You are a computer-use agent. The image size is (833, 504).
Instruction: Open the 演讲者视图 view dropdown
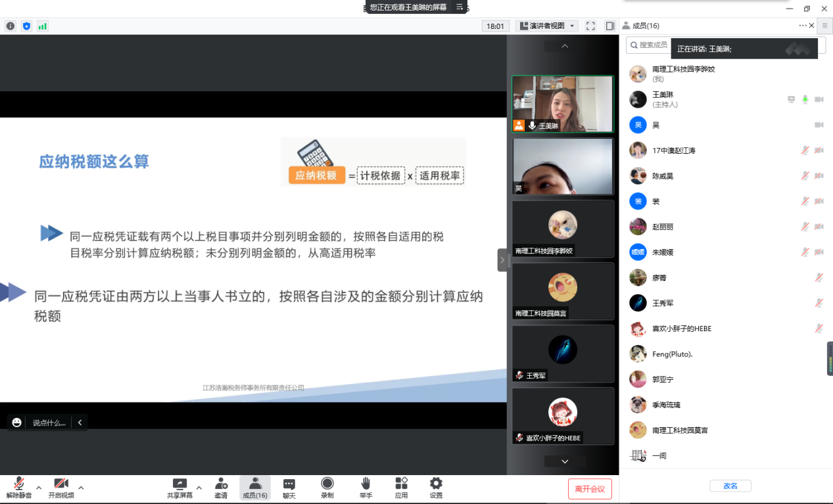[548, 26]
